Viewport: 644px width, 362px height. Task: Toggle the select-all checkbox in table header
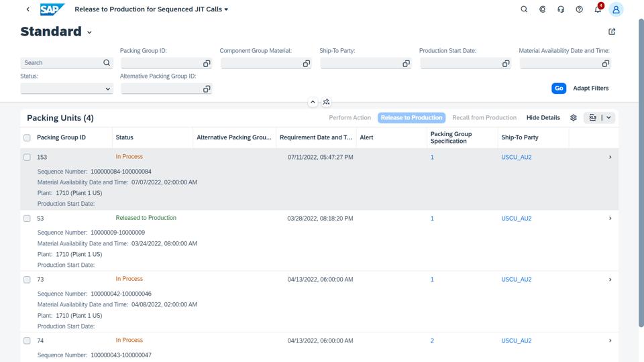coord(27,137)
